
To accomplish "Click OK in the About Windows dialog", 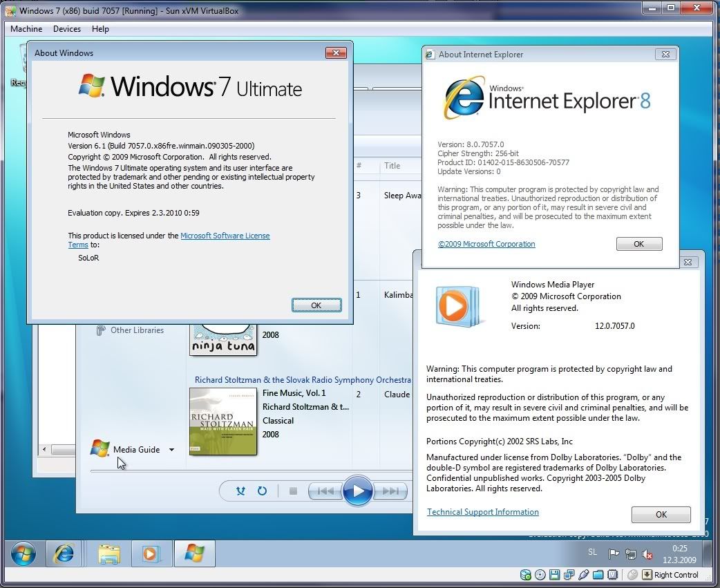I will 316,305.
